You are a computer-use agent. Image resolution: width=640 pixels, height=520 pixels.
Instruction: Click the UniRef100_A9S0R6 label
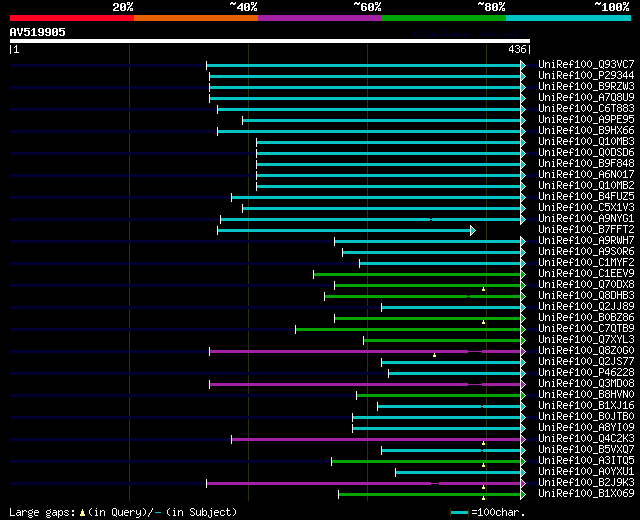pos(586,251)
